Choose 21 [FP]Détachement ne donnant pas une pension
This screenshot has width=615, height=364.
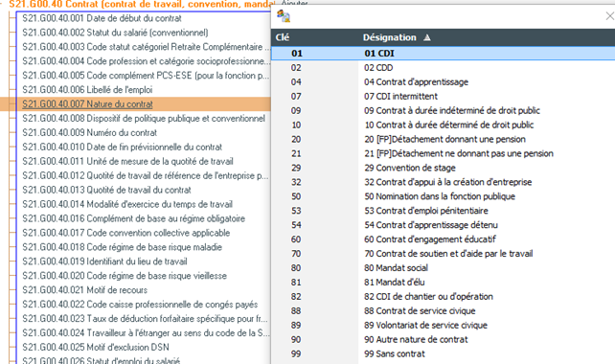[x=459, y=153]
